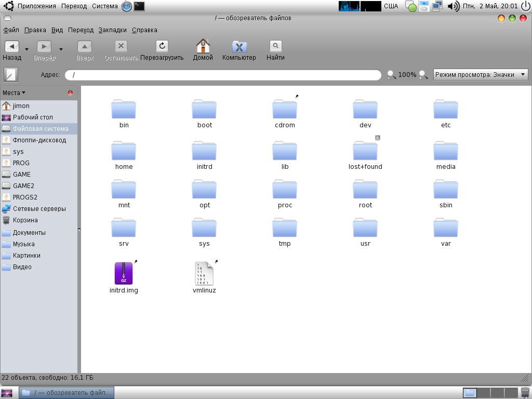Select Корзина in the sidebar
The image size is (532, 399).
click(25, 220)
